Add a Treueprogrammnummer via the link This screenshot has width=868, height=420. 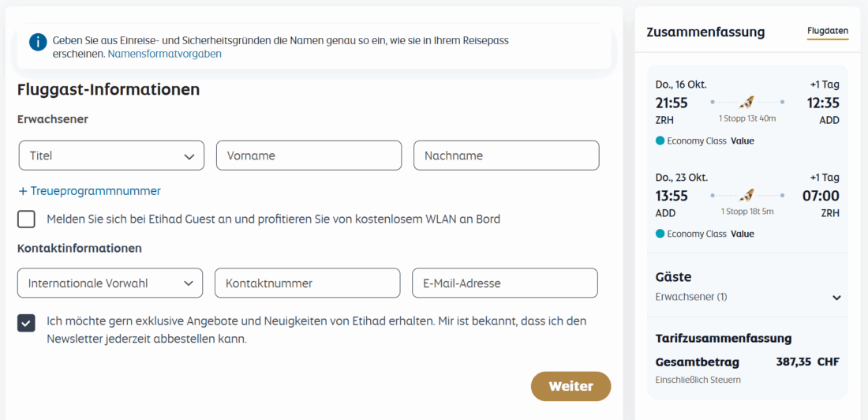pyautogui.click(x=95, y=191)
